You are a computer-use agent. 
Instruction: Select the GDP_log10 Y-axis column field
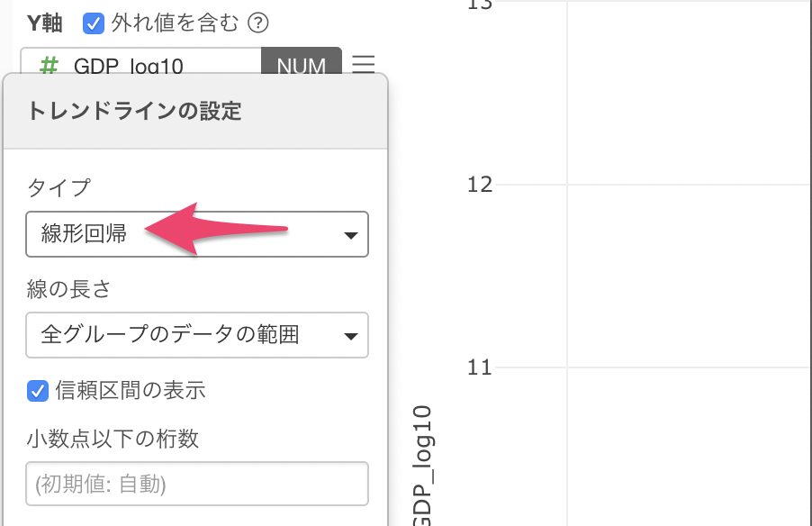(140, 61)
